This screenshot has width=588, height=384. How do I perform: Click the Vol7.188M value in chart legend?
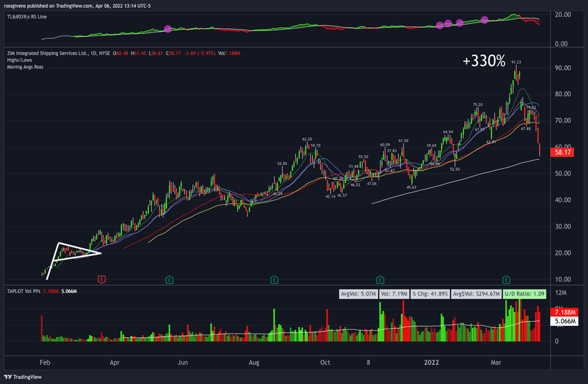[229, 53]
